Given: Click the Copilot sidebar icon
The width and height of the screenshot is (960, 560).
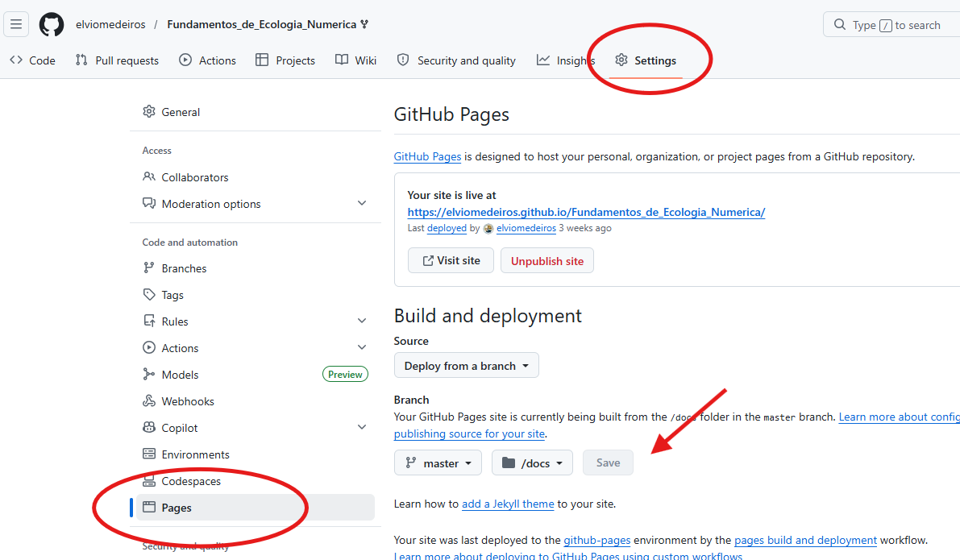Looking at the screenshot, I should [x=149, y=427].
